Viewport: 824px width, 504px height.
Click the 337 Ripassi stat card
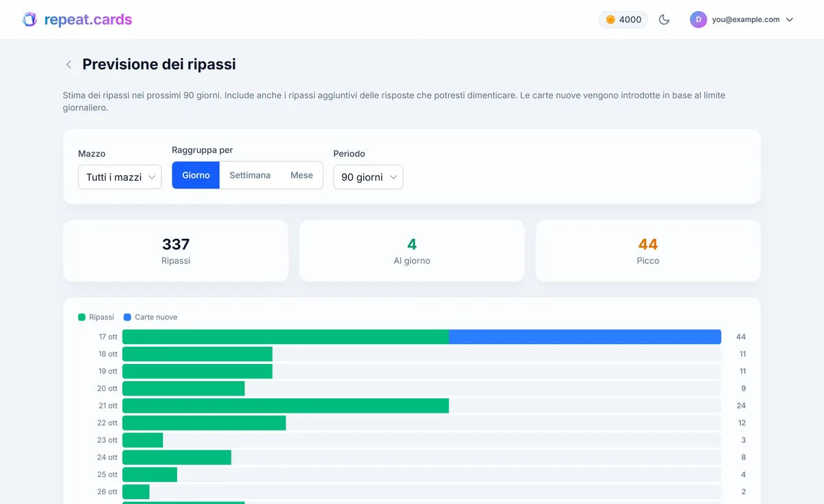click(176, 251)
